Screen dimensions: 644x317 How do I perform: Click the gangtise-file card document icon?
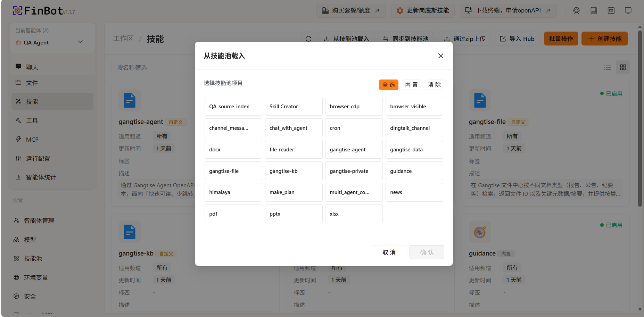point(480,101)
